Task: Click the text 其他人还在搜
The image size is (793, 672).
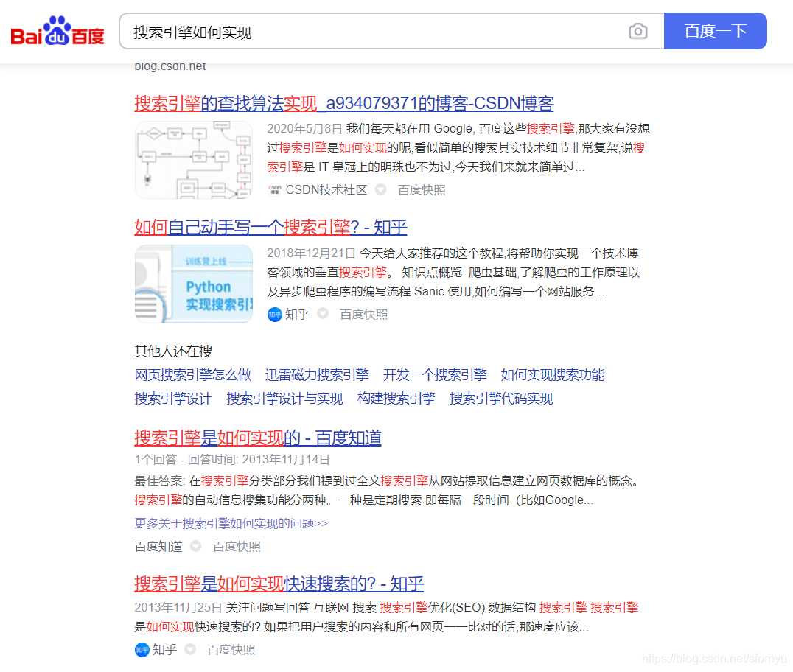Action: coord(173,351)
